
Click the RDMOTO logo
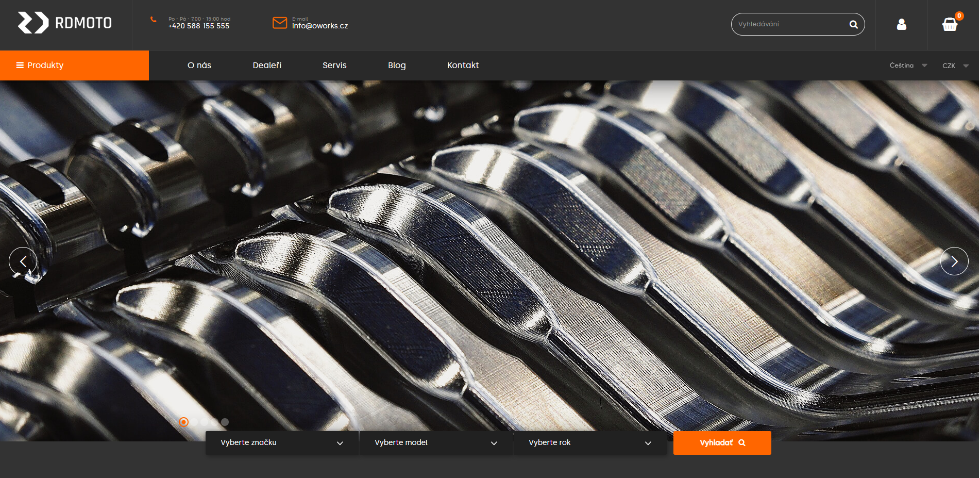tap(65, 23)
